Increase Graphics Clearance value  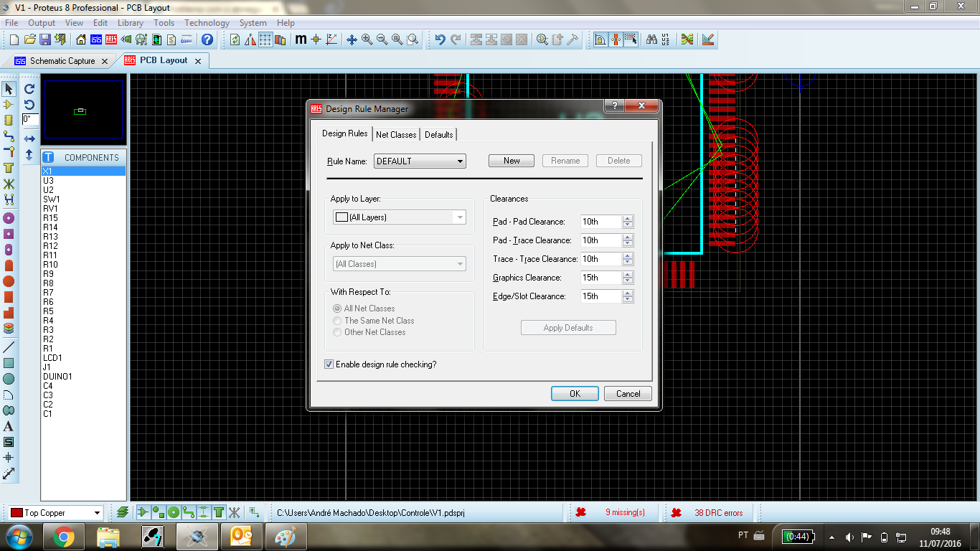tap(628, 275)
